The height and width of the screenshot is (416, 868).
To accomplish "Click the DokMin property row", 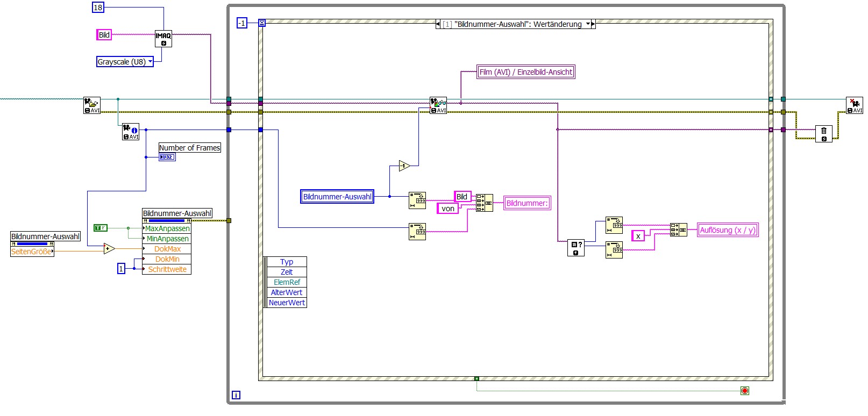I will point(167,259).
